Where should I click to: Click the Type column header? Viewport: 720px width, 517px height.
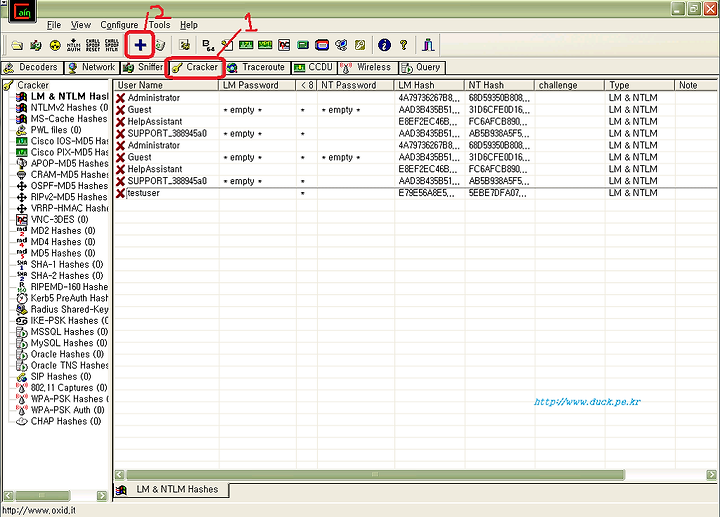(640, 85)
